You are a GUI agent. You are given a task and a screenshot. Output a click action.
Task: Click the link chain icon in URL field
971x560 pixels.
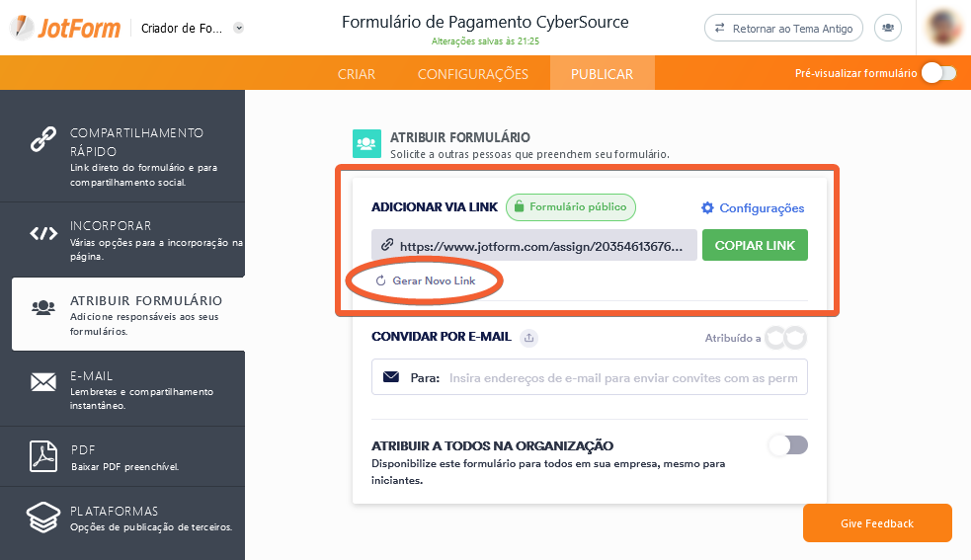point(387,245)
